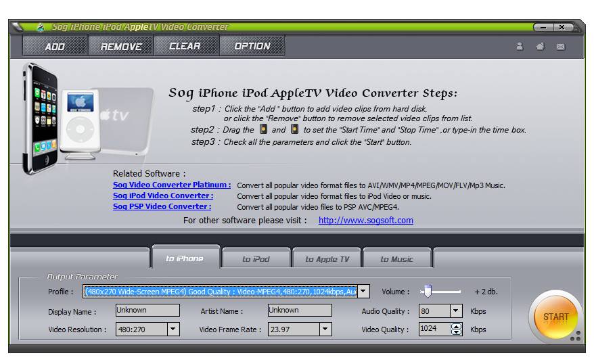Minimize the converter window
The width and height of the screenshot is (594, 364).
(543, 27)
